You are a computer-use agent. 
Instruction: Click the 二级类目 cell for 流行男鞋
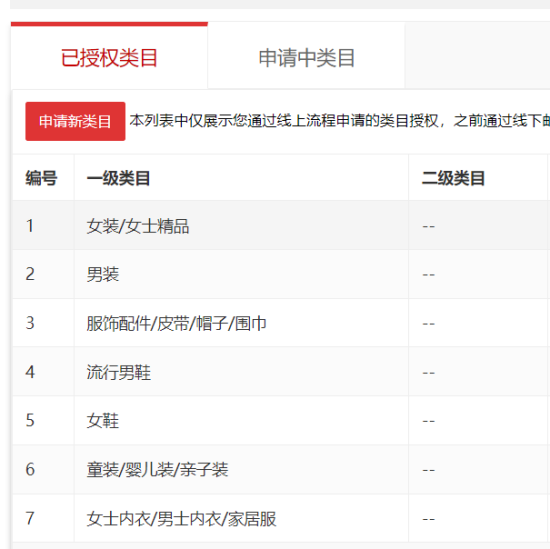pos(478,371)
